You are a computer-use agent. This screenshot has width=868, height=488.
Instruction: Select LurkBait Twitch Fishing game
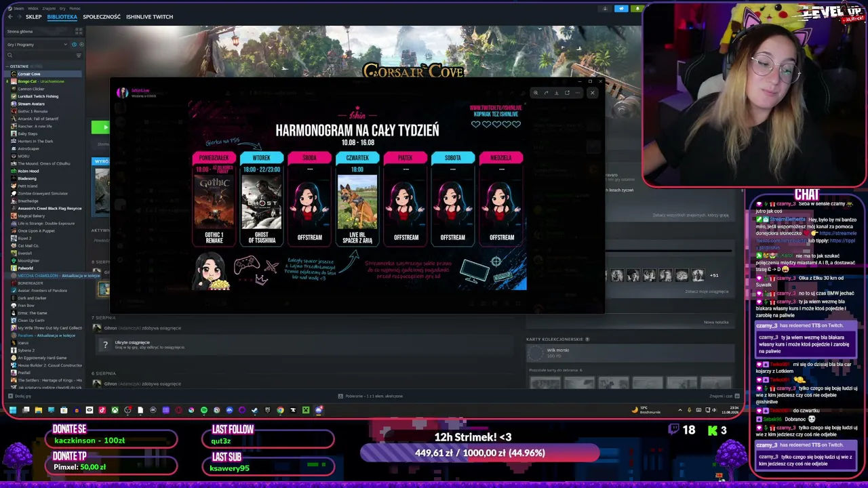(x=43, y=96)
